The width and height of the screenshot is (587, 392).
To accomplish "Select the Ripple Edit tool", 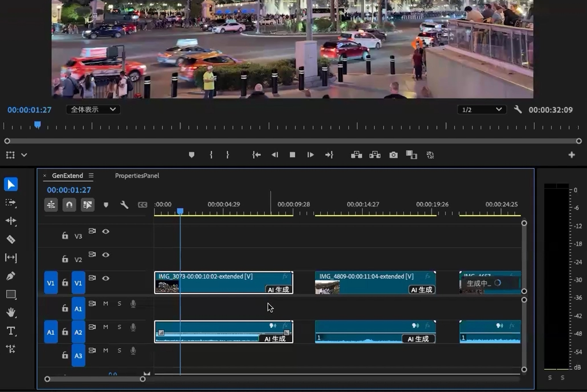I will (11, 221).
